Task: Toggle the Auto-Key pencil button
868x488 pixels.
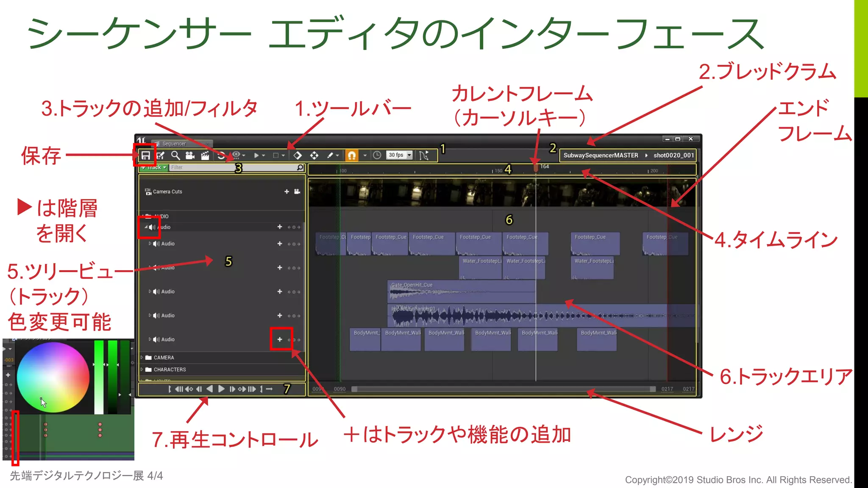Action: [330, 155]
